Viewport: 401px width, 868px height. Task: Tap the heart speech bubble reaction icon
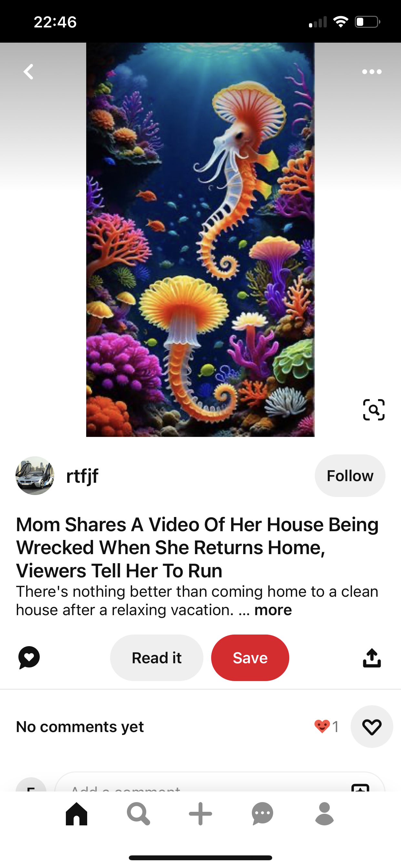[29, 657]
